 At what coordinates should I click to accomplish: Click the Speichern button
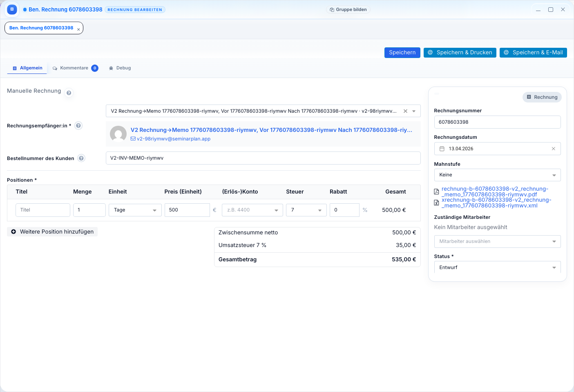coord(402,53)
